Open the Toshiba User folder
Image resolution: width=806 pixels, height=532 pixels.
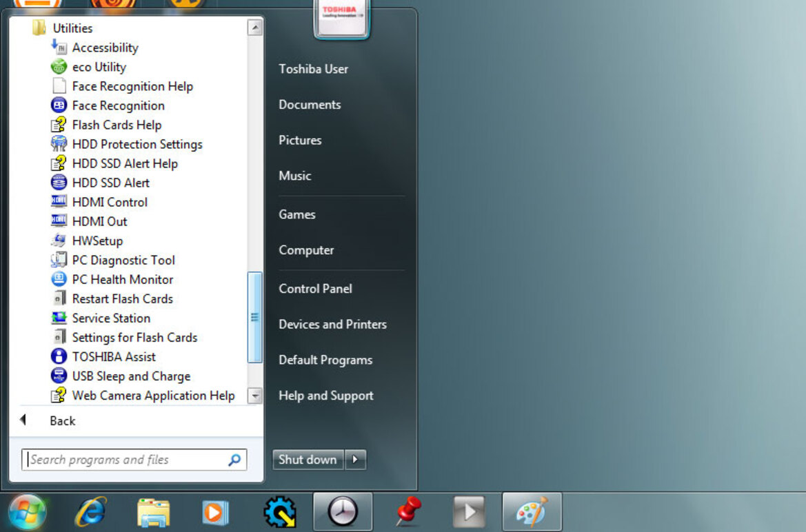click(x=314, y=69)
